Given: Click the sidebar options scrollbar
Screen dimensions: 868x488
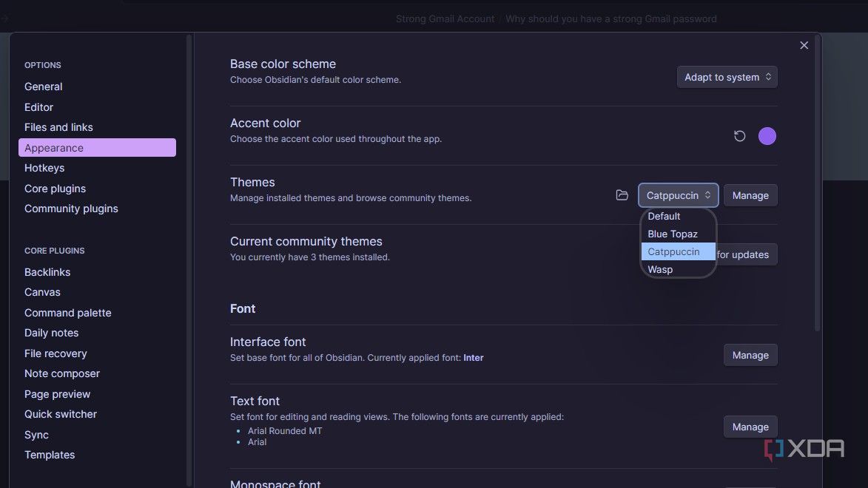Looking at the screenshot, I should (x=189, y=260).
